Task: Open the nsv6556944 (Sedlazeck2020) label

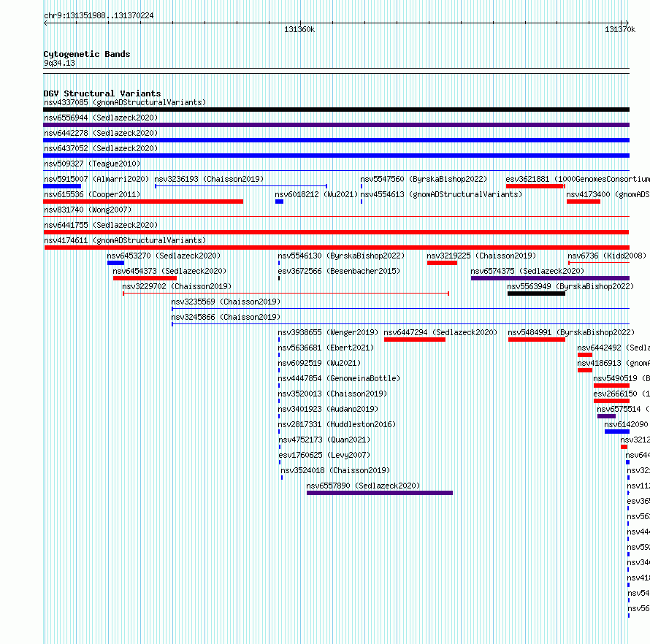Action: tap(101, 118)
